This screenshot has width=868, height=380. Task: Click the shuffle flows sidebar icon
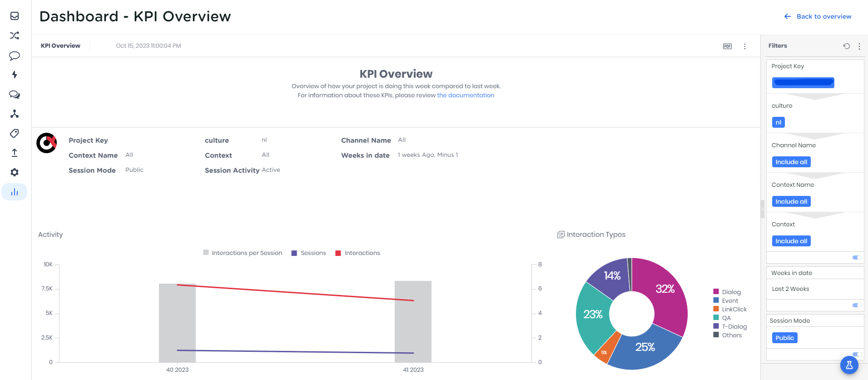(15, 35)
